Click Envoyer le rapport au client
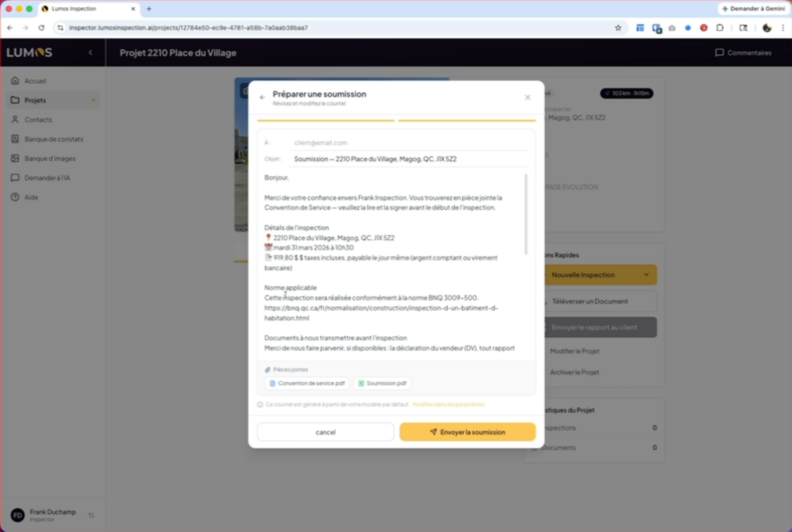This screenshot has height=532, width=792. point(600,327)
